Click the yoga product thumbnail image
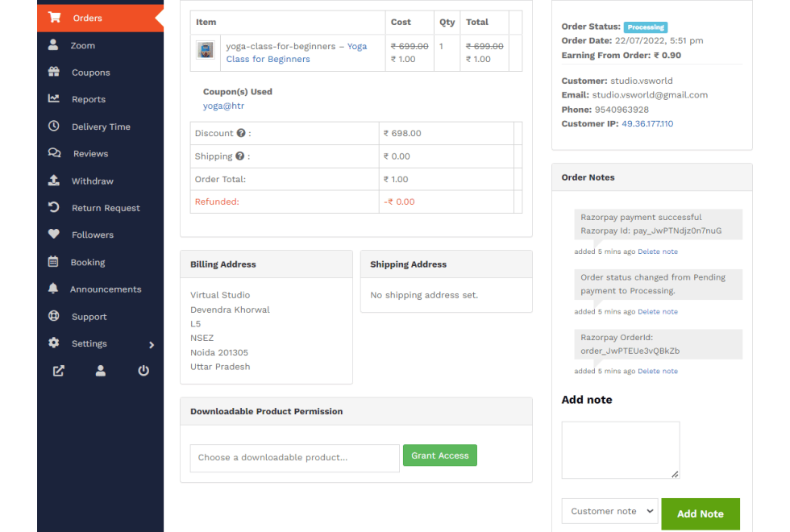The width and height of the screenshot is (790, 532). click(x=206, y=50)
